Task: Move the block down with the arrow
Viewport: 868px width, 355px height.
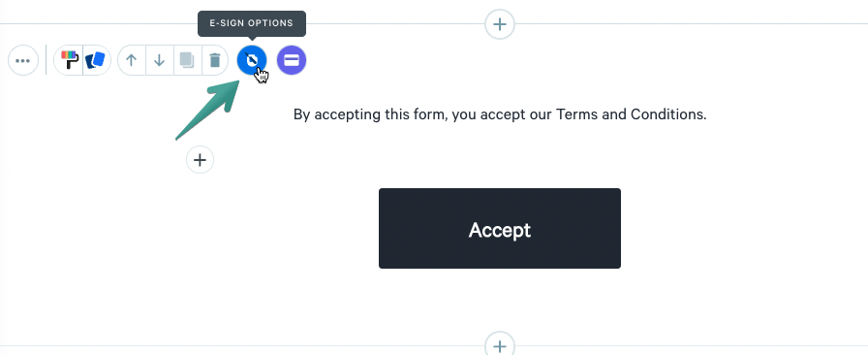Action: click(160, 60)
